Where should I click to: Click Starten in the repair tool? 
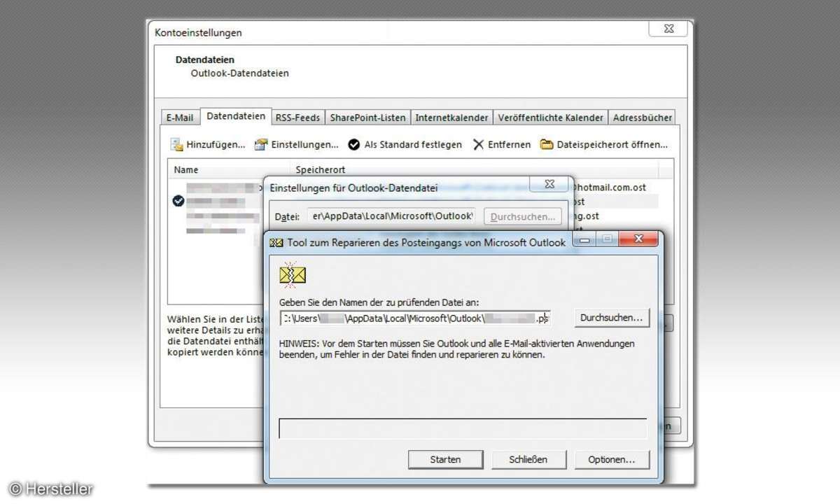click(x=445, y=459)
